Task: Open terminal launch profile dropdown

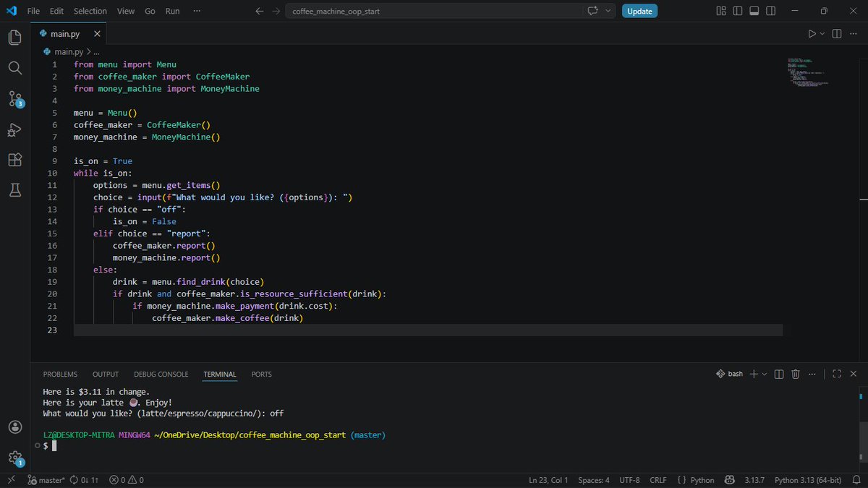Action: (x=765, y=374)
